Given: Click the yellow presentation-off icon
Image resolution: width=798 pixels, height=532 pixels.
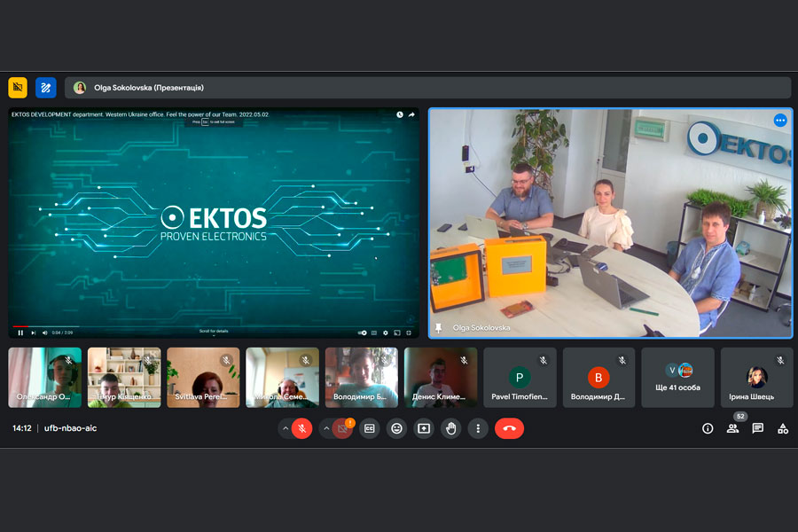Looking at the screenshot, I should (18, 88).
